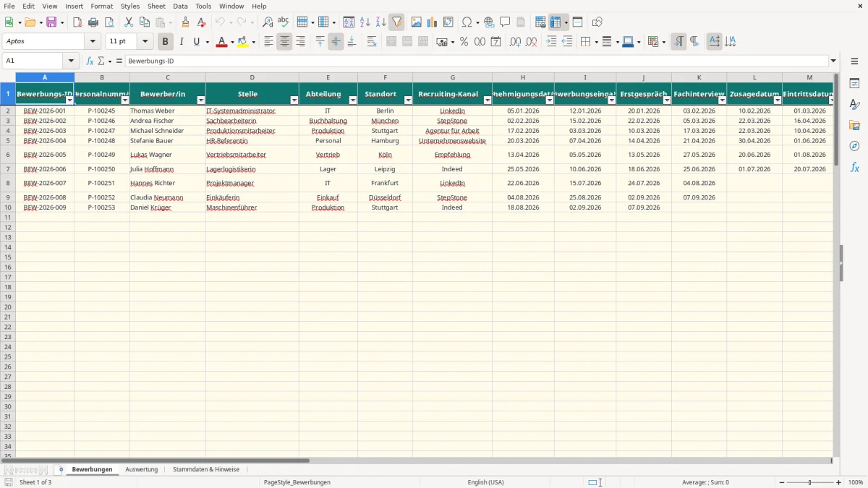868x488 pixels.
Task: Apply red font color swatch
Action: (x=221, y=42)
